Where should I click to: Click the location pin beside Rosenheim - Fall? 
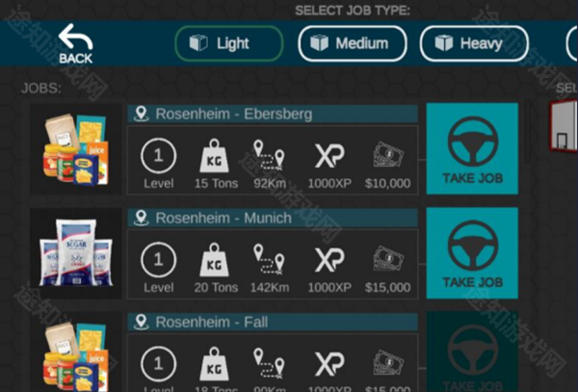coord(142,323)
